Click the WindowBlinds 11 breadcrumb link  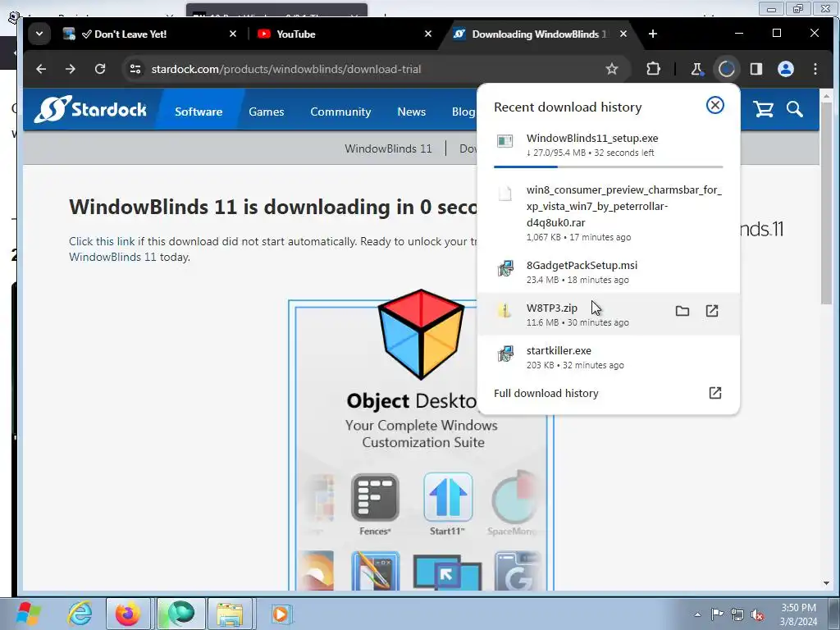(x=388, y=148)
